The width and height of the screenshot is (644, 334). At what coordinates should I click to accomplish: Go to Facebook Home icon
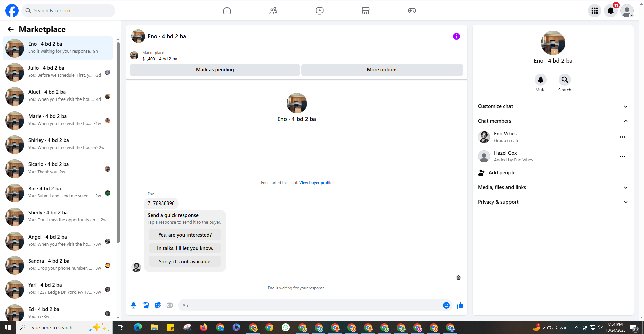[x=227, y=11]
